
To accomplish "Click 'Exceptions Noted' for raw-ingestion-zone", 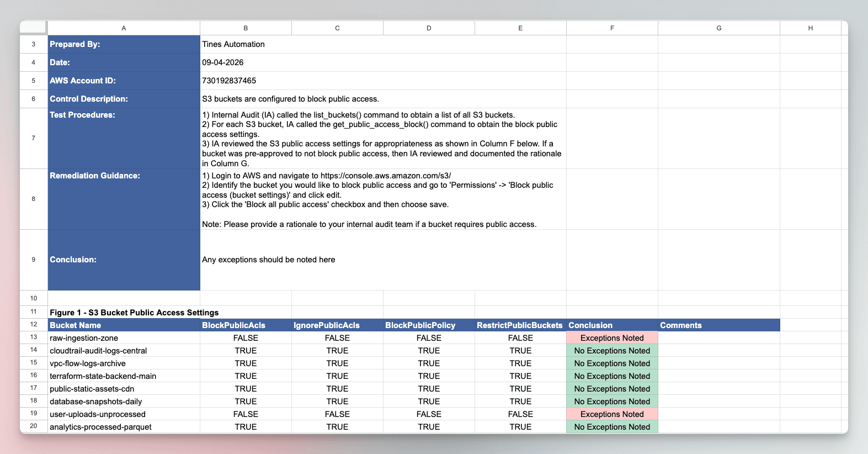I will 612,338.
